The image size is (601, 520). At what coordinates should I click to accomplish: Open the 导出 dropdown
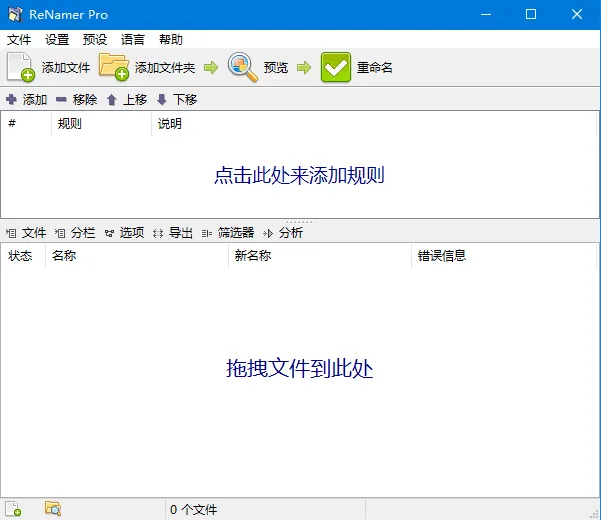click(x=172, y=233)
